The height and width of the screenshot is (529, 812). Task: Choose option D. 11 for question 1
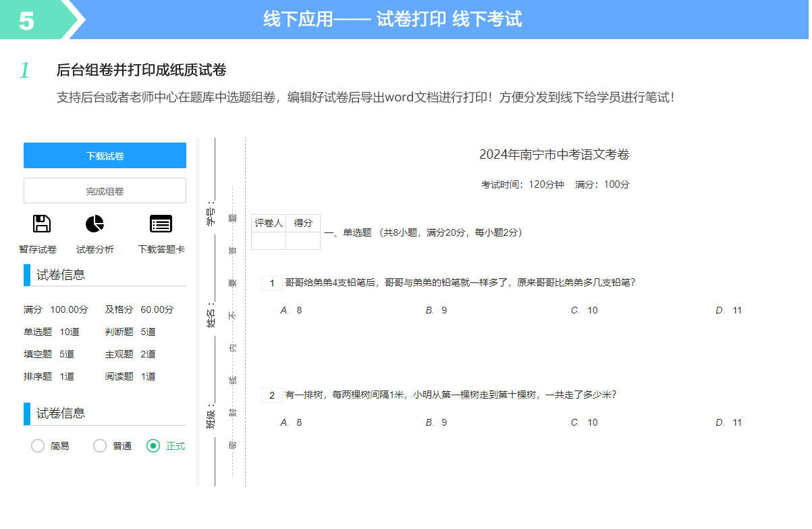729,310
